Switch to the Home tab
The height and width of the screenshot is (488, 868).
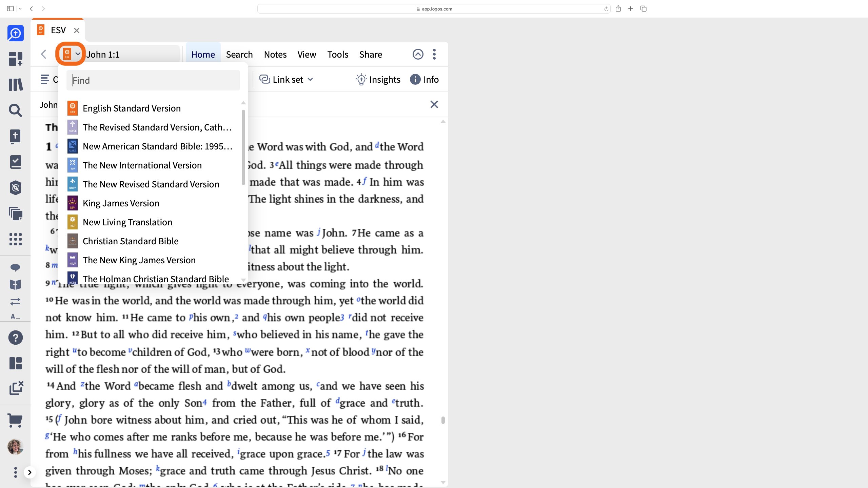[x=203, y=54]
